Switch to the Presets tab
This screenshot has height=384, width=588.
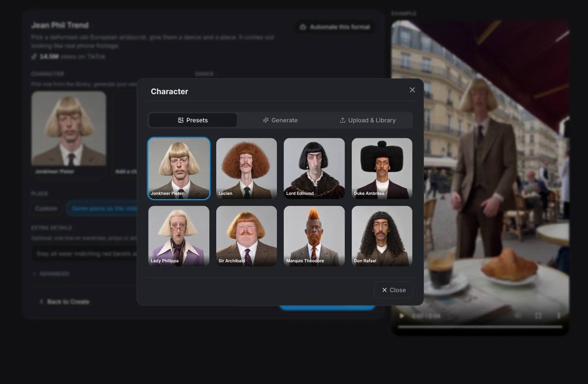[x=193, y=120]
